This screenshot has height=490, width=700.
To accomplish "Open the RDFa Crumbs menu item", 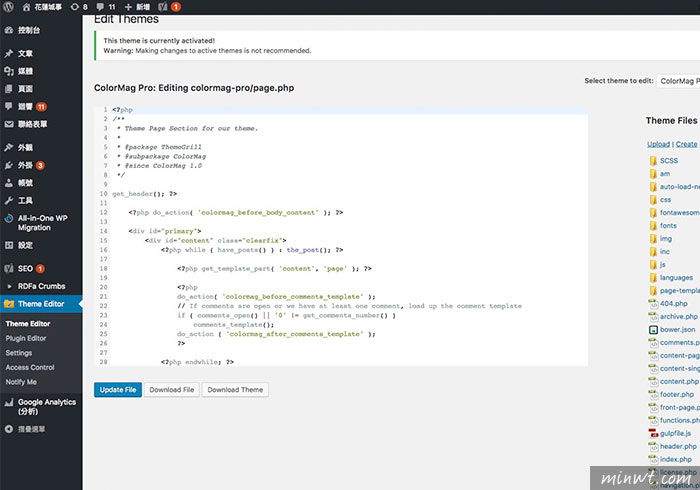I will (x=41, y=286).
